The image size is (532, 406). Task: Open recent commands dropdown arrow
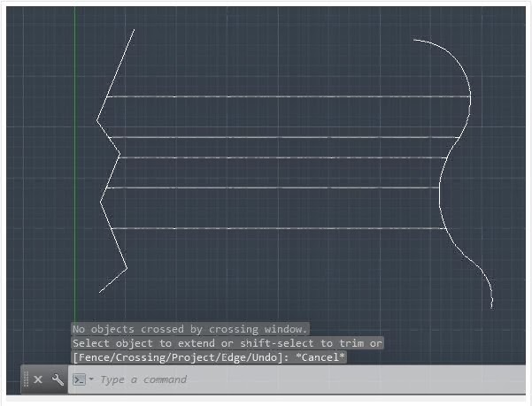coord(91,379)
